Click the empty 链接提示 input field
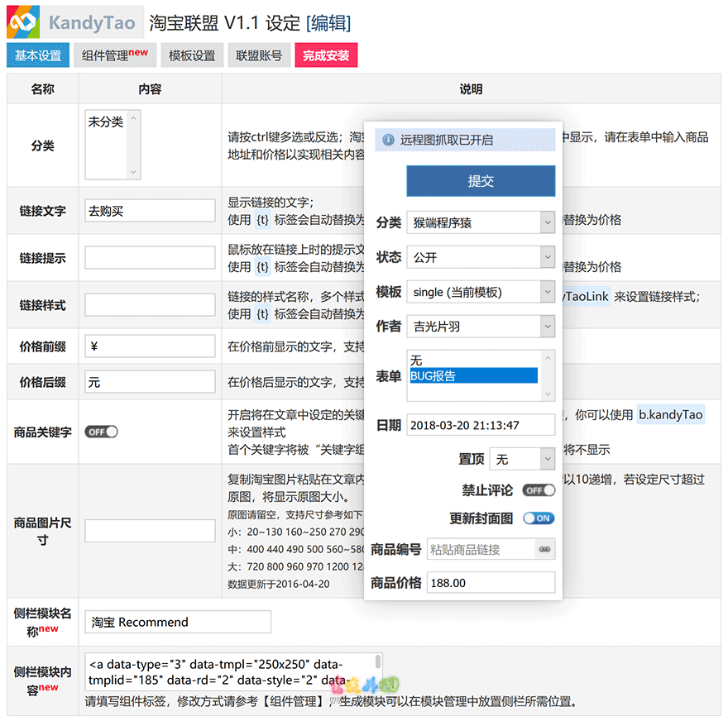 click(x=150, y=257)
